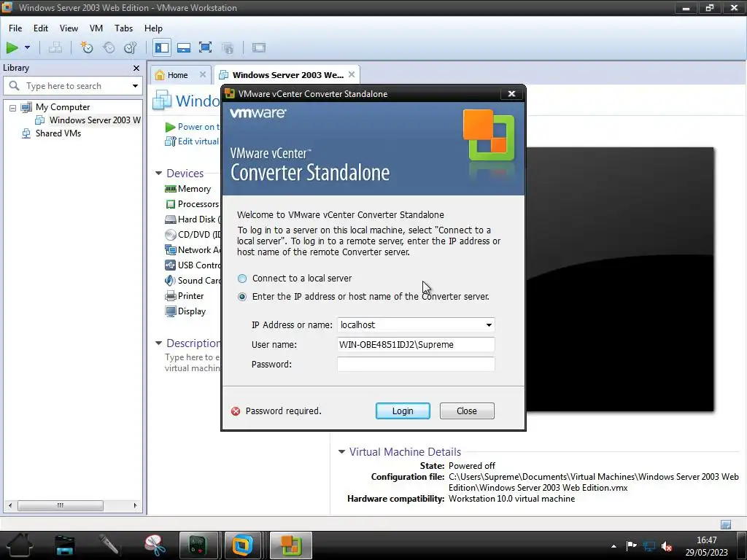Open the file manager taskbar icon
Viewport: 747px width, 560px height.
pyautogui.click(x=65, y=545)
